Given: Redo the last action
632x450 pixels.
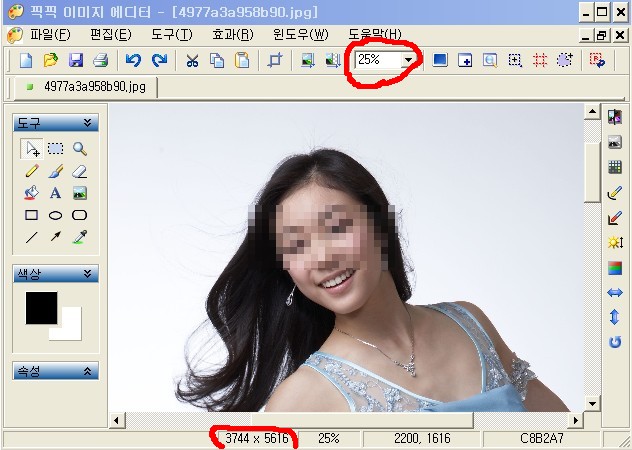Looking at the screenshot, I should click(x=160, y=60).
